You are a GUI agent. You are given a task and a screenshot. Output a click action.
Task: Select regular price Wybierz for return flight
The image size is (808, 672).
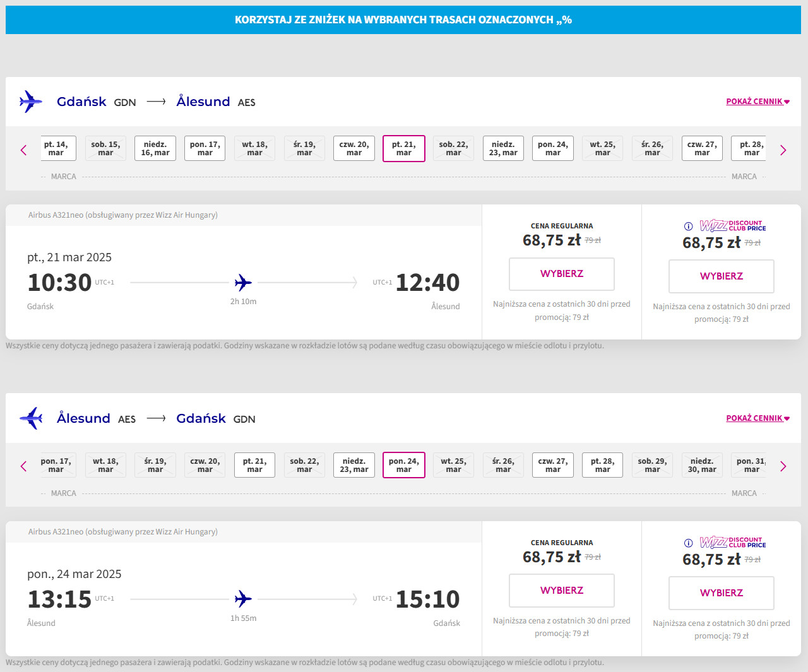[561, 591]
